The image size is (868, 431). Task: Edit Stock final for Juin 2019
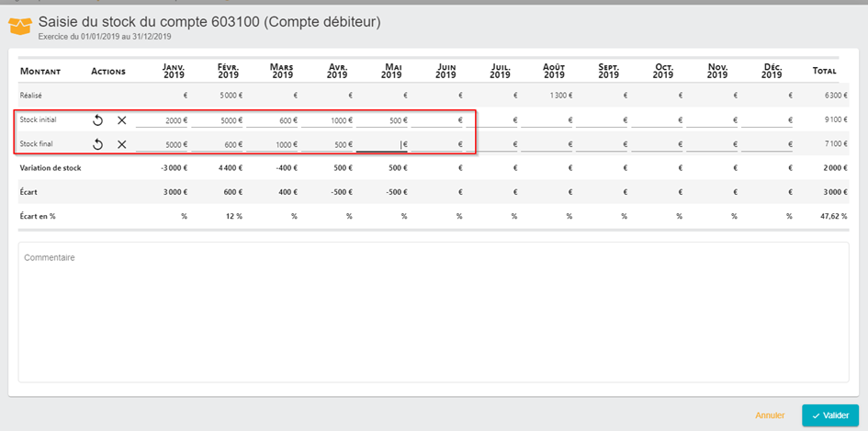[437, 144]
